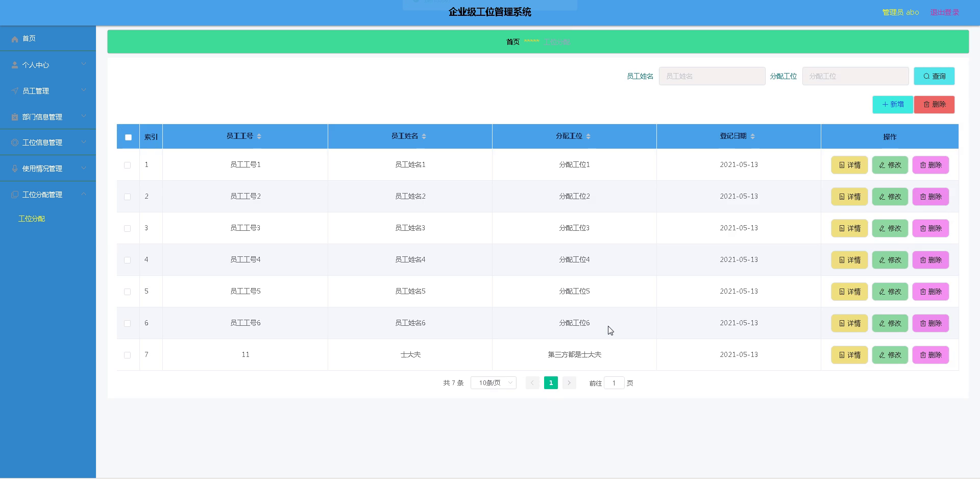Expand the 员工管理 menu chevron

point(84,90)
